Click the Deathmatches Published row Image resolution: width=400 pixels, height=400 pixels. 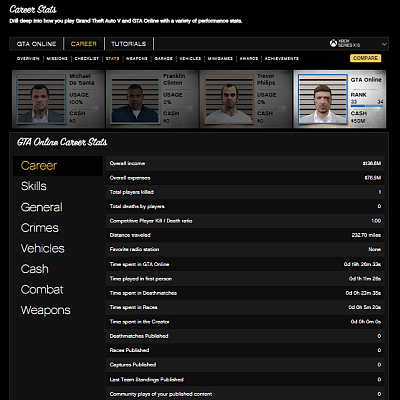245,336
